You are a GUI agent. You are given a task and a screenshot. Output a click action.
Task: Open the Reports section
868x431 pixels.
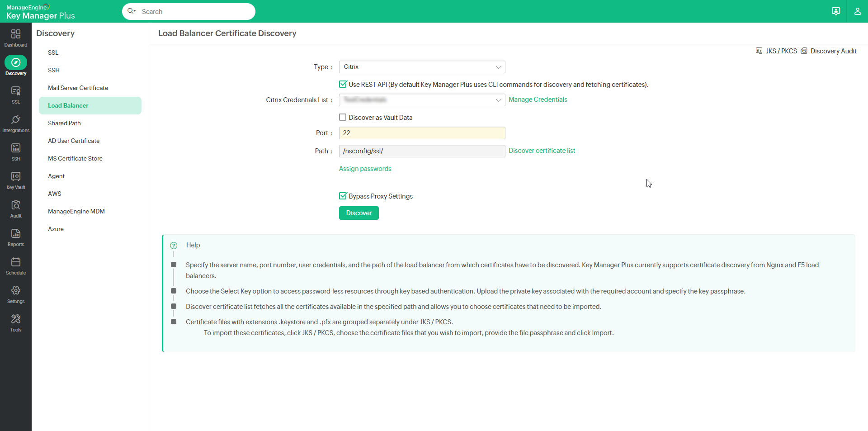(x=16, y=237)
